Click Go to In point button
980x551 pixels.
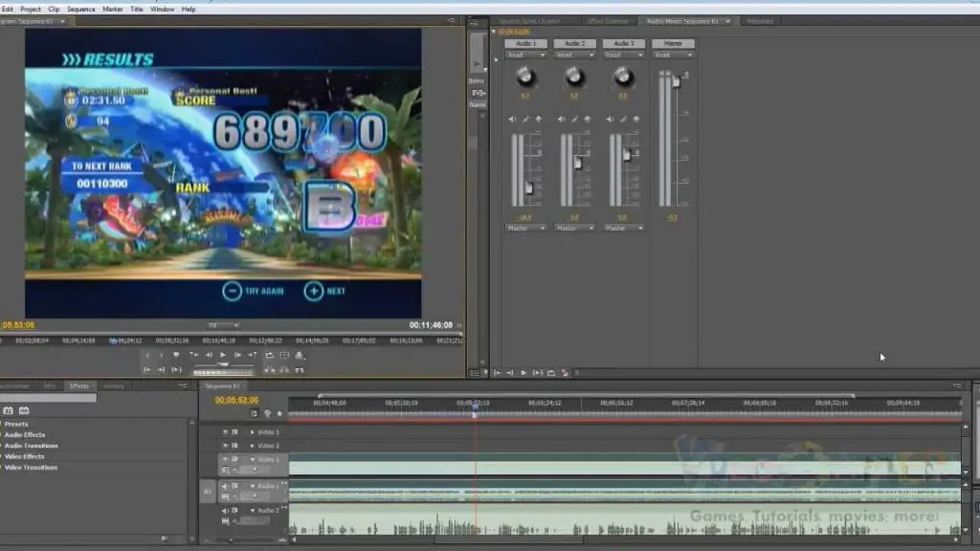[147, 370]
